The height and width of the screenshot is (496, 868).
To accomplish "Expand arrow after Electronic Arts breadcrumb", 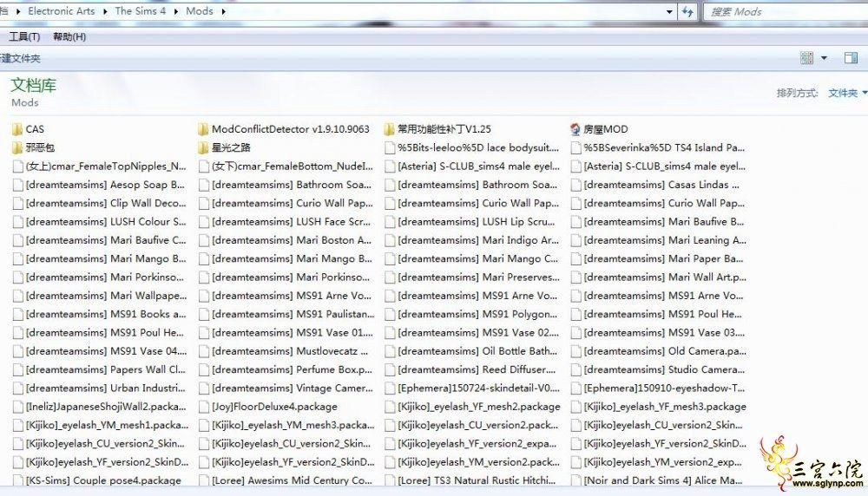I will click(105, 11).
